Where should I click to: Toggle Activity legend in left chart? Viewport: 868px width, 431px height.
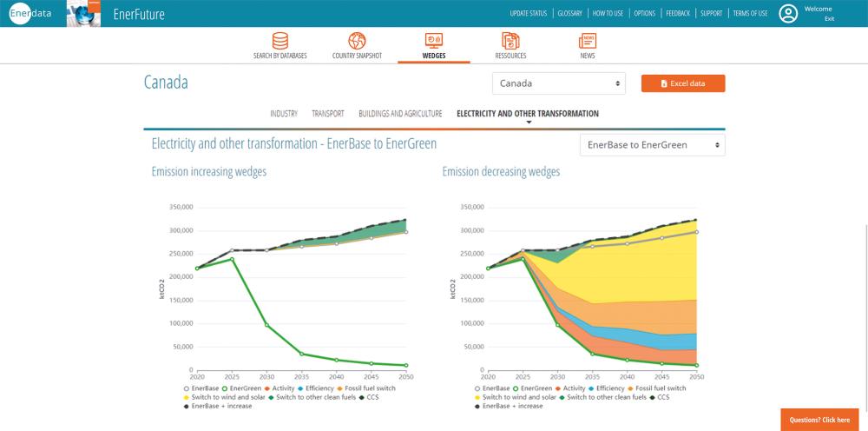[279, 388]
